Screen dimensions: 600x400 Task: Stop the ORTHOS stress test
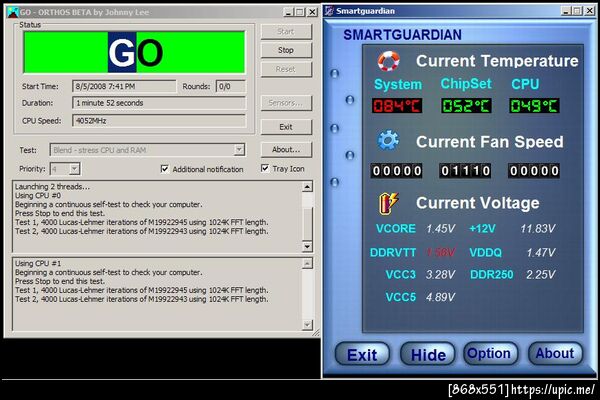tap(286, 50)
